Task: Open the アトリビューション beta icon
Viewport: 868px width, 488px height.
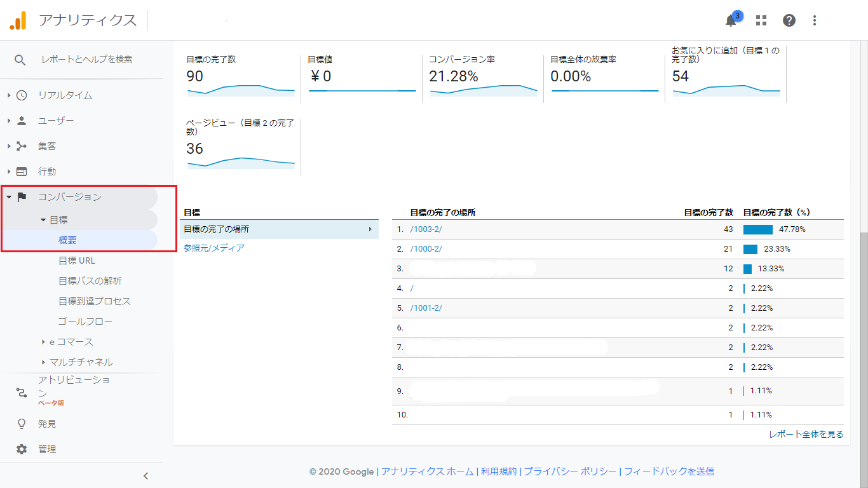Action: [x=22, y=393]
